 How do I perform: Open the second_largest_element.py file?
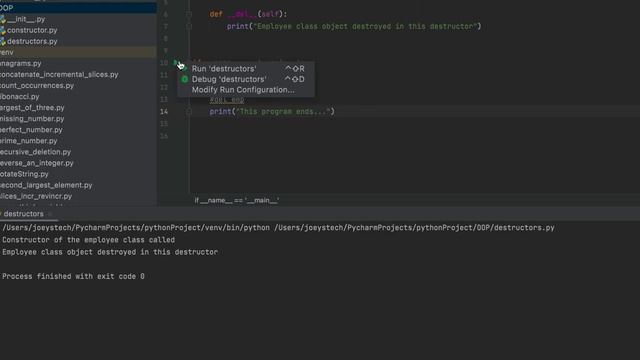46,185
